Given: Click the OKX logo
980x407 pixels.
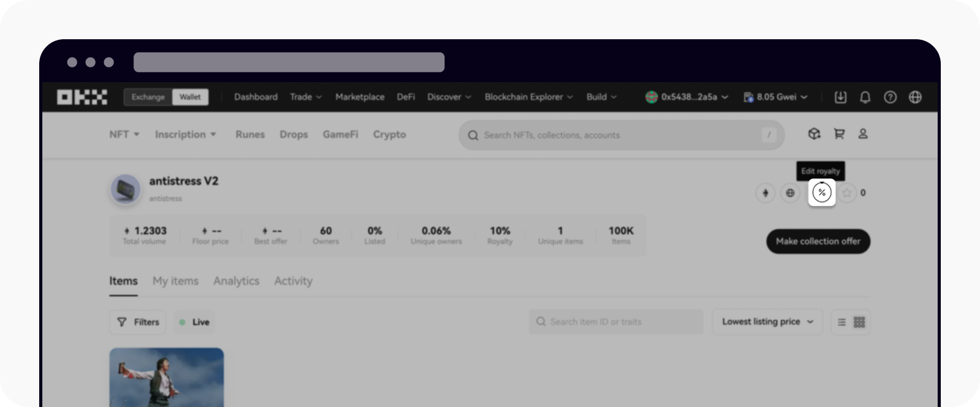Looking at the screenshot, I should (x=82, y=97).
